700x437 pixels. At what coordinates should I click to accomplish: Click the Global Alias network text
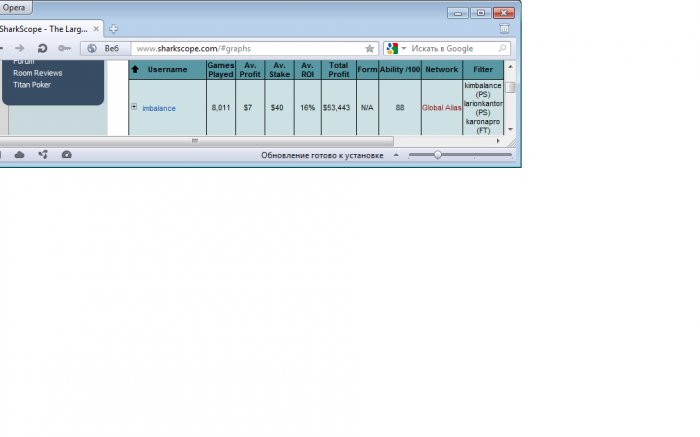[442, 108]
